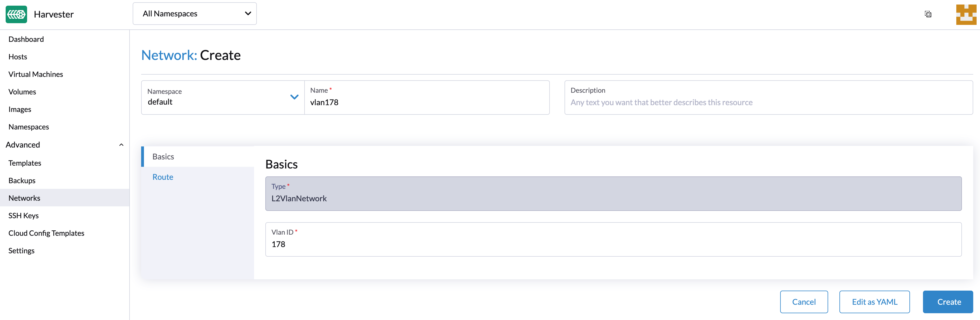This screenshot has height=320, width=980.
Task: Click the Cancel button
Action: tap(804, 302)
